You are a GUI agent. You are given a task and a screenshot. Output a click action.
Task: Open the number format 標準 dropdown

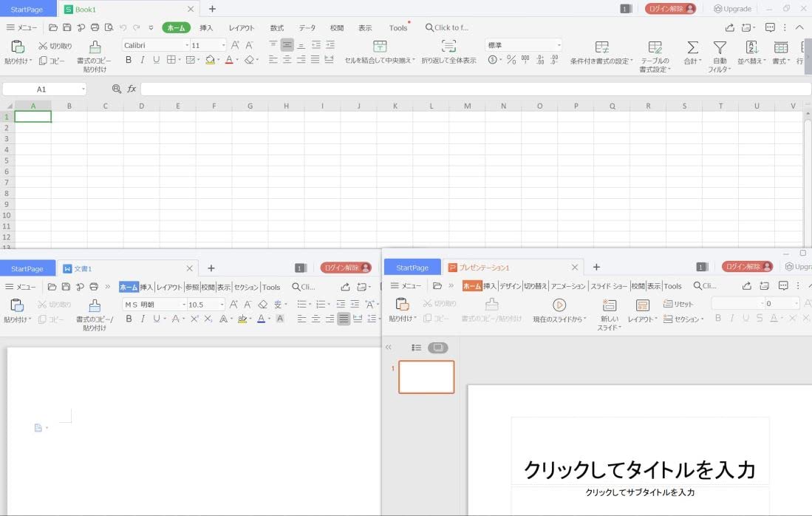coord(559,45)
